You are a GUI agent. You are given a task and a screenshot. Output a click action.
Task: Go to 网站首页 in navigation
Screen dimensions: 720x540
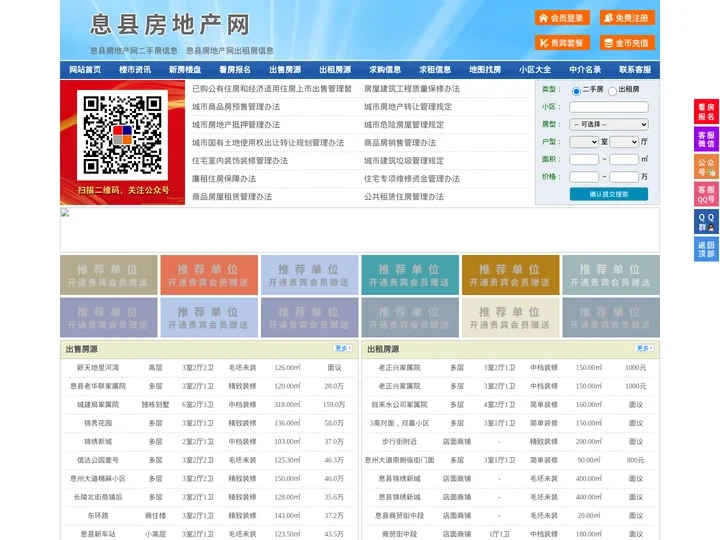[x=85, y=70]
